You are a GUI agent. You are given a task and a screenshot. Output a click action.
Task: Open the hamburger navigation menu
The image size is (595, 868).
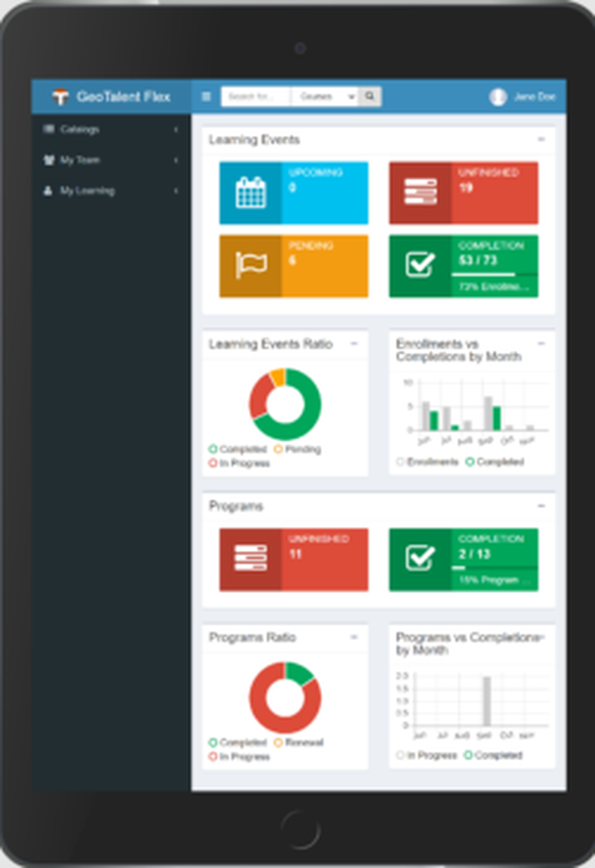click(206, 96)
